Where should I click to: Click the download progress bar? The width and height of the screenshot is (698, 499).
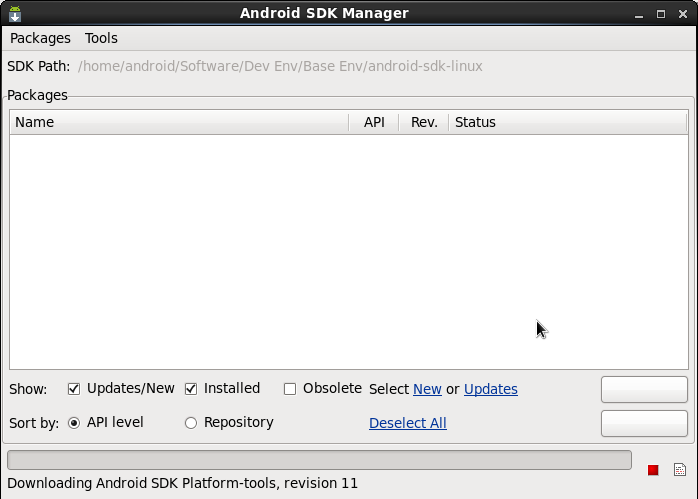click(x=319, y=460)
